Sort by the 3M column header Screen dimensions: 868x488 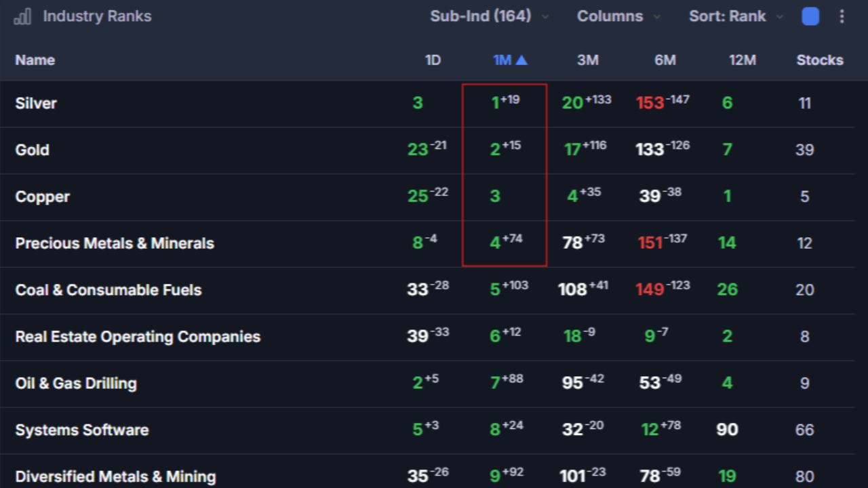[588, 60]
